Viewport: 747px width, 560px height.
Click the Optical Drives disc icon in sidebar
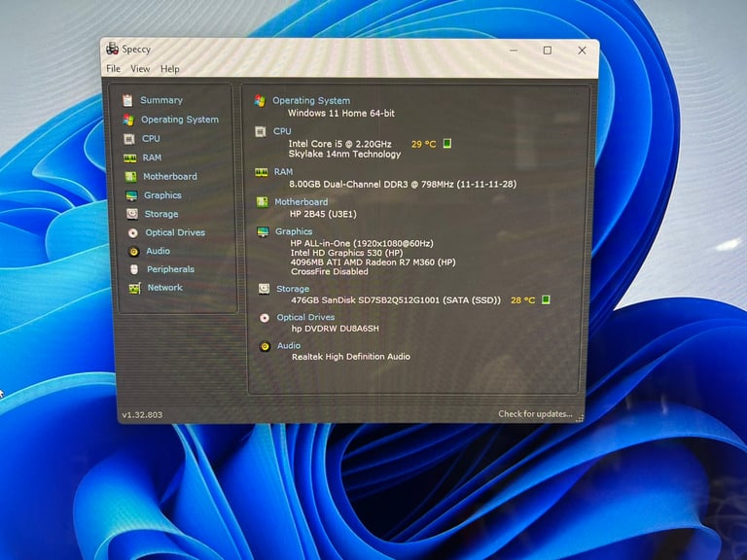click(x=133, y=233)
